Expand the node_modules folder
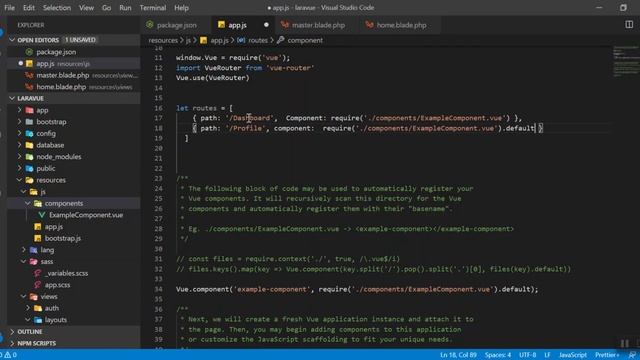Screen dimensions: 640x360 [19, 157]
